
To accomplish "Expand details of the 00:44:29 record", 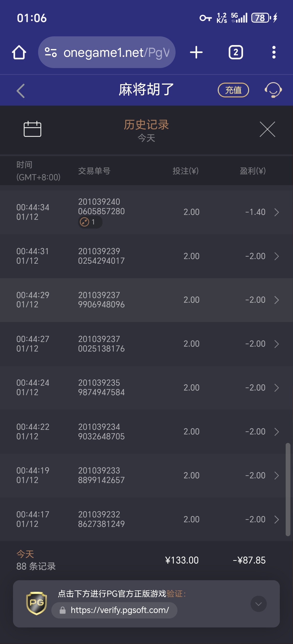I will (x=276, y=300).
